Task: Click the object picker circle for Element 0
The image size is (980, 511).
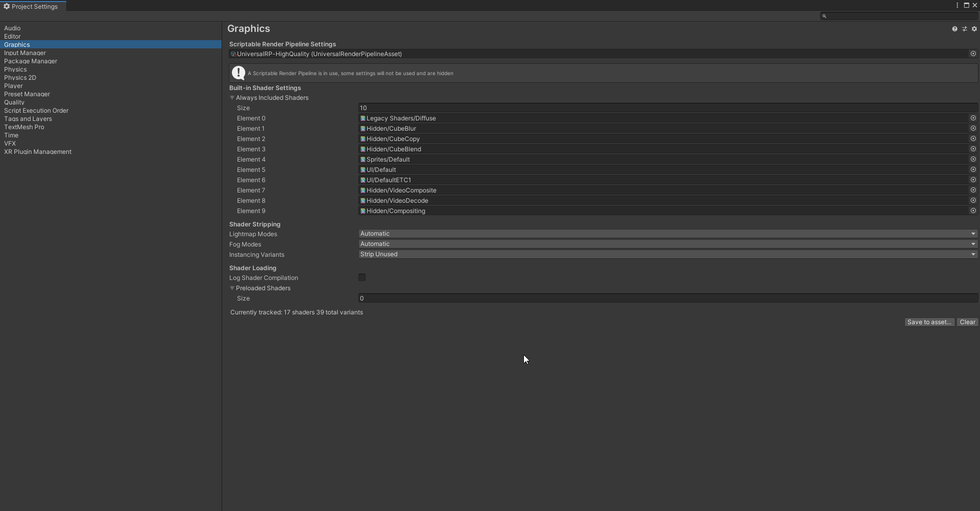Action: [x=973, y=118]
